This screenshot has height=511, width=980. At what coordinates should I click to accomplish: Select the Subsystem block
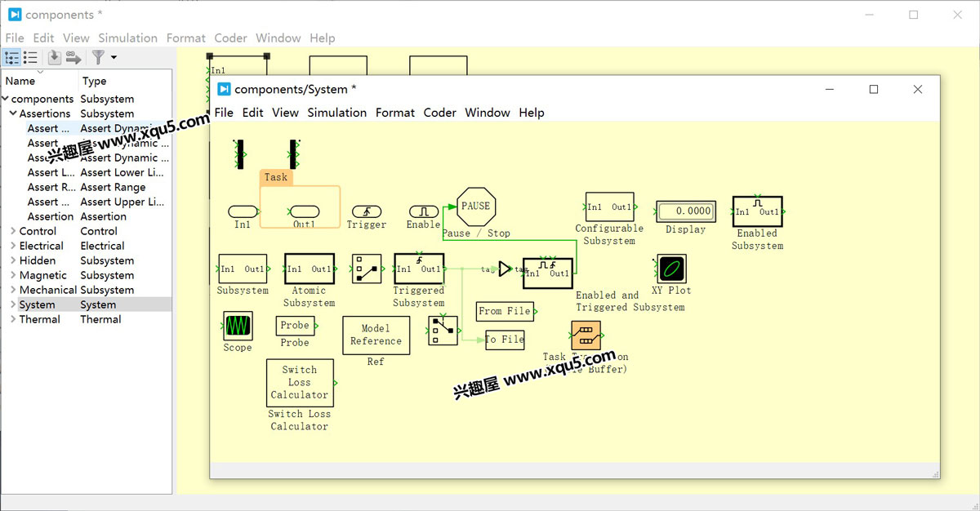point(243,269)
